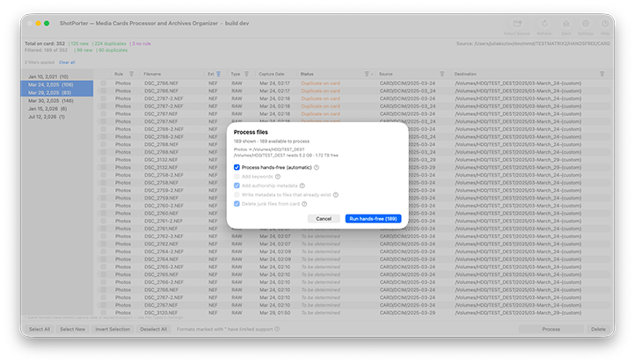
Task: Click the Select Source toolbar icon
Action: tap(517, 24)
